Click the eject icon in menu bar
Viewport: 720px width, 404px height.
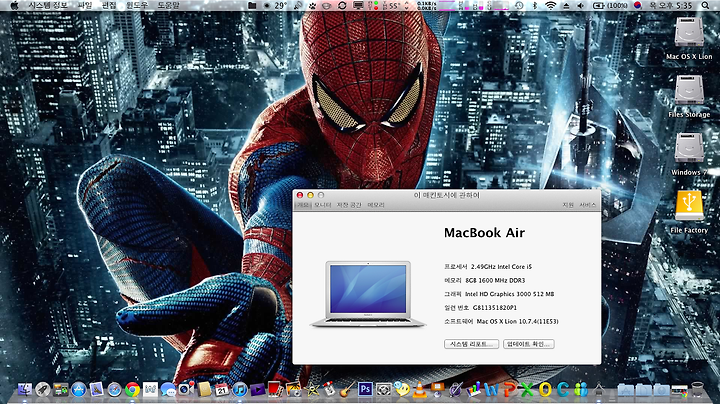[566, 6]
